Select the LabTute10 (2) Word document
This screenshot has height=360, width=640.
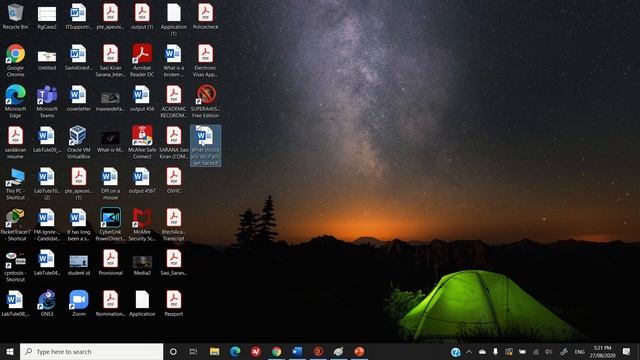[47, 184]
